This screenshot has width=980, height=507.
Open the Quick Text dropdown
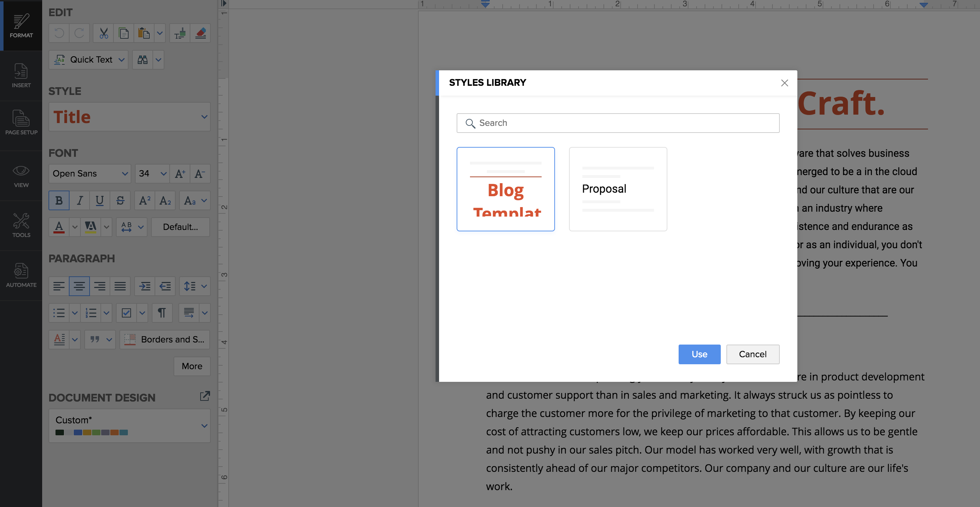coord(88,60)
